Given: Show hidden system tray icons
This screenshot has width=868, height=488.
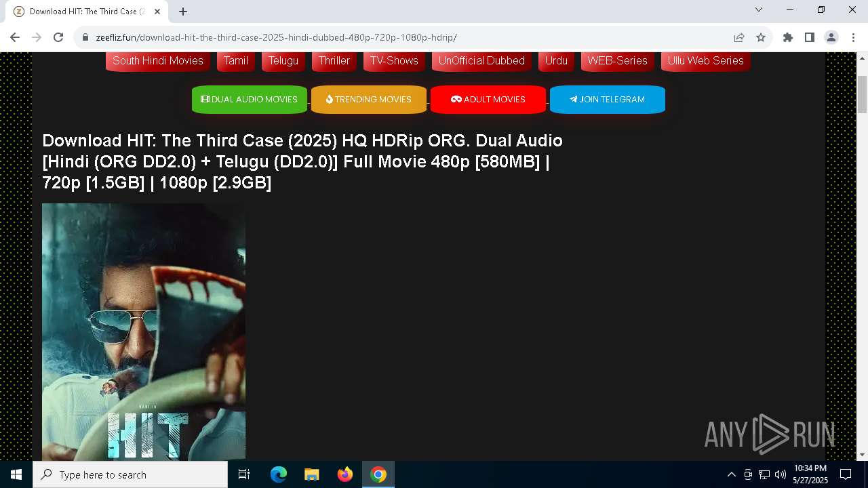Looking at the screenshot, I should pyautogui.click(x=732, y=474).
